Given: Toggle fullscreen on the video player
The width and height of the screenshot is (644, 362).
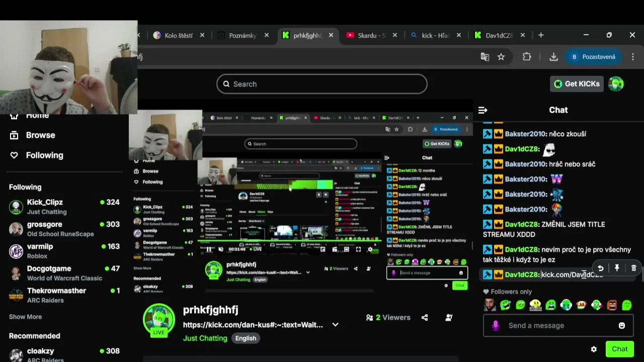Looking at the screenshot, I should pos(358,249).
